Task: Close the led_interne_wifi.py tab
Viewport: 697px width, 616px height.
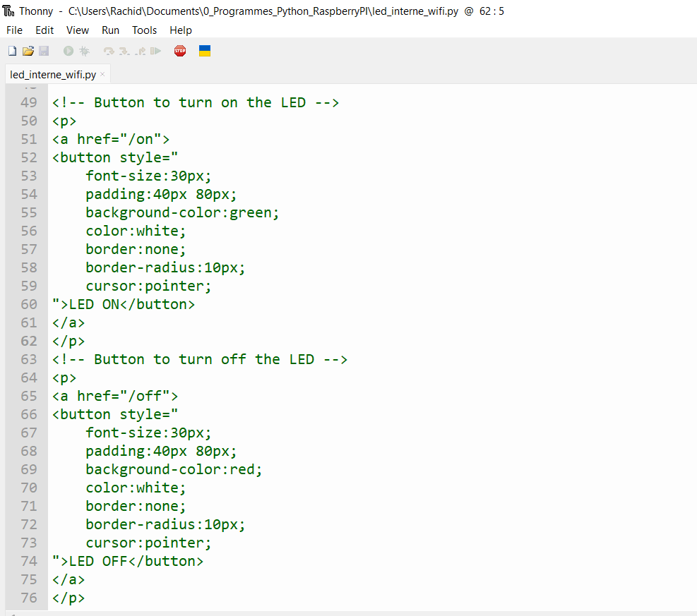Action: [102, 74]
